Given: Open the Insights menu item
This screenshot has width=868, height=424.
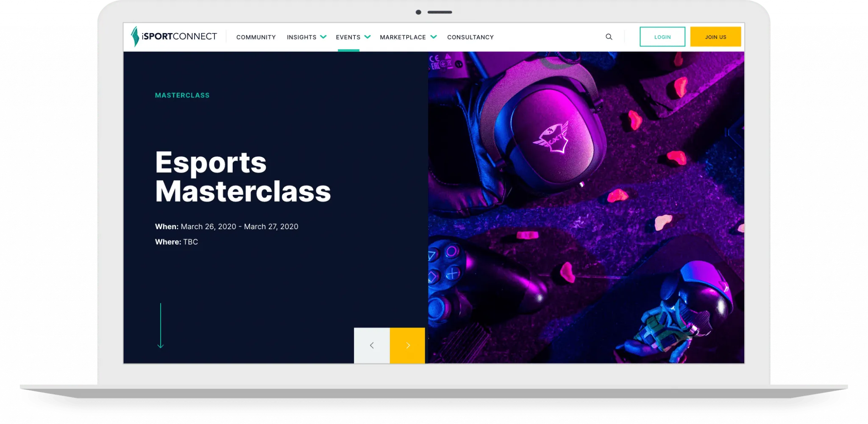Looking at the screenshot, I should [x=301, y=37].
